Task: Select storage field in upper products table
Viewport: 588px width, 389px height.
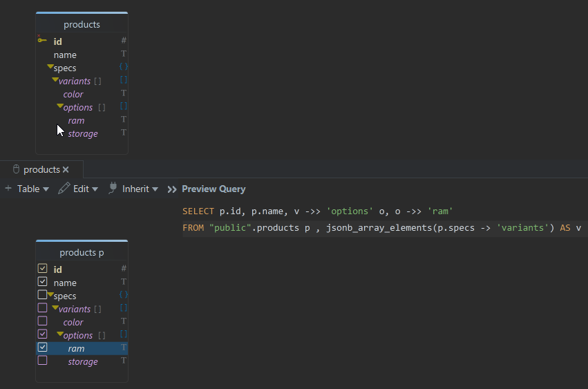Action: (82, 133)
